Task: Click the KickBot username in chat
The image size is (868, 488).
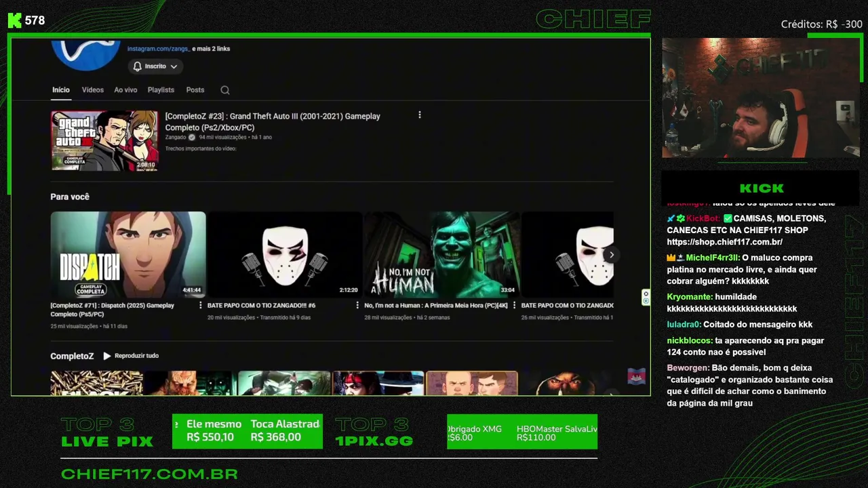Action: point(703,219)
